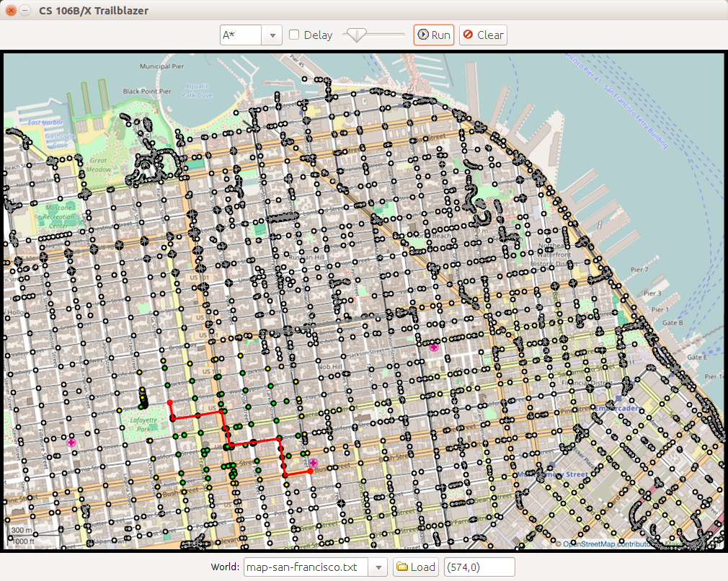Close the Trailblazer window
Viewport: 728px width, 581px height.
11,11
